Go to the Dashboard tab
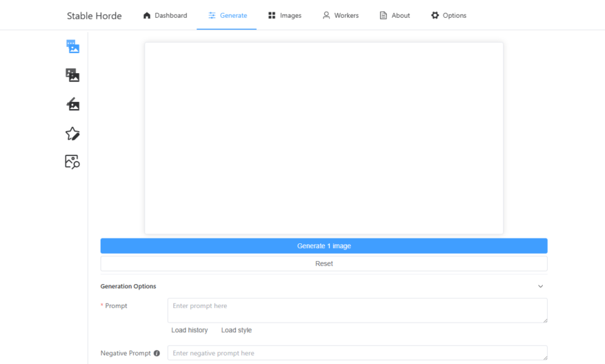This screenshot has width=605, height=364. tap(165, 15)
